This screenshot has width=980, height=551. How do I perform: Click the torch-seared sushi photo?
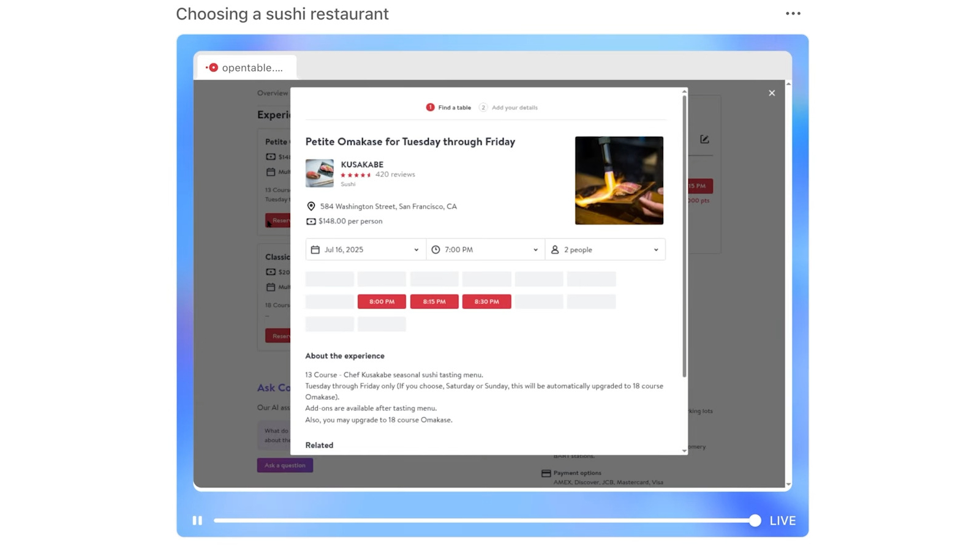pyautogui.click(x=619, y=181)
